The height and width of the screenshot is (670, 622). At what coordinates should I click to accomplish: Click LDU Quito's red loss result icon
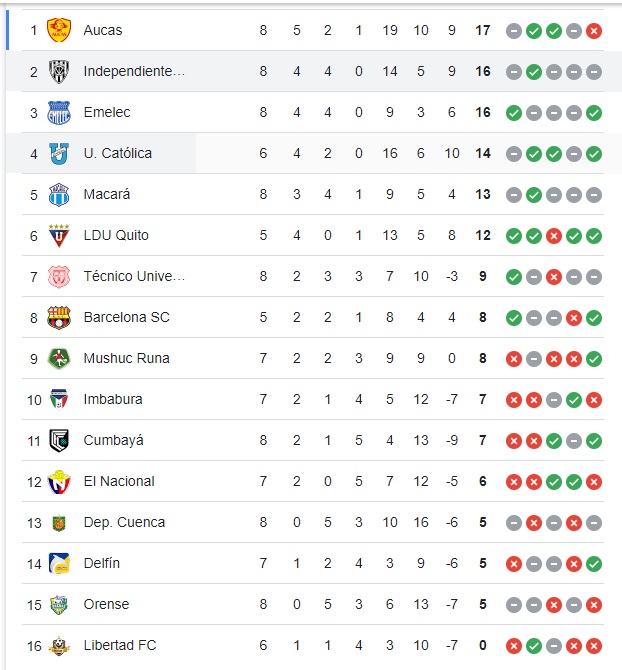pyautogui.click(x=554, y=236)
